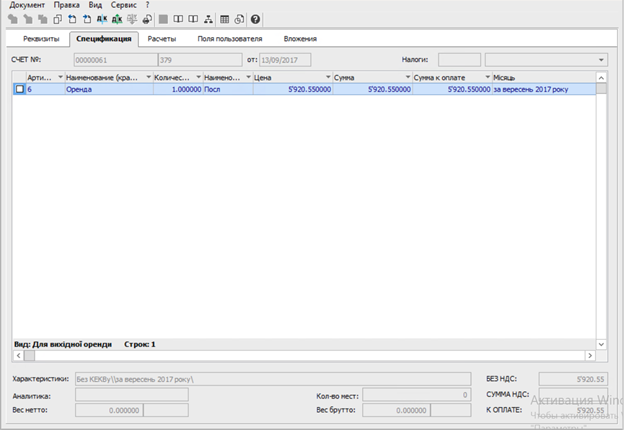The width and height of the screenshot is (625, 430).
Task: Click the red Дк toolbar icon
Action: (x=102, y=19)
